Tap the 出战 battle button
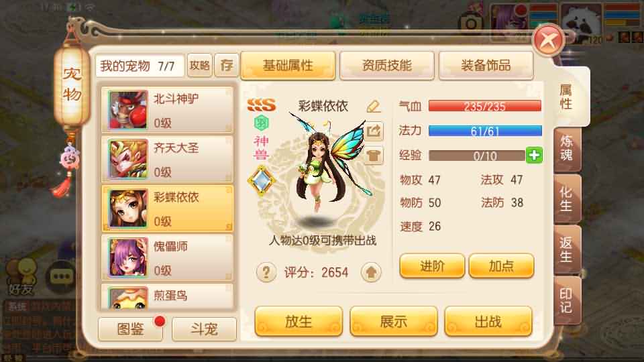 point(488,321)
